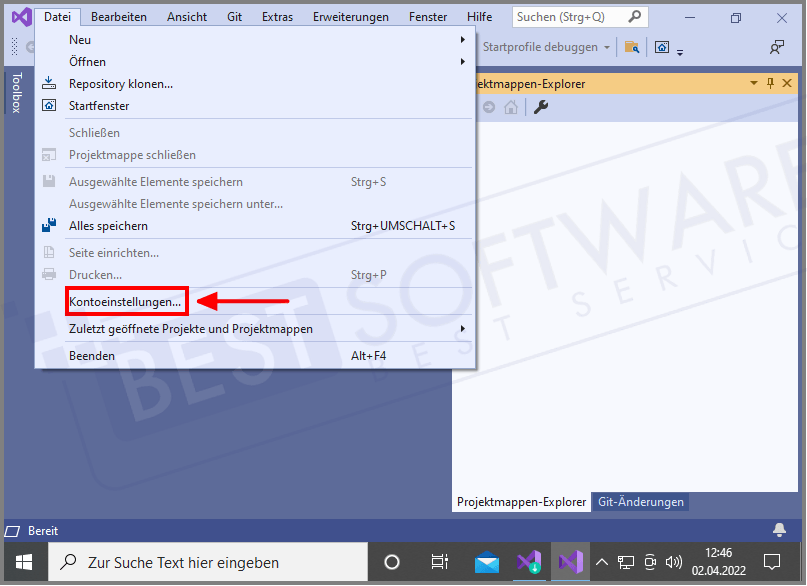Click the Alles speichern icon in the Datei menu
The width and height of the screenshot is (807, 586).
tap(49, 225)
